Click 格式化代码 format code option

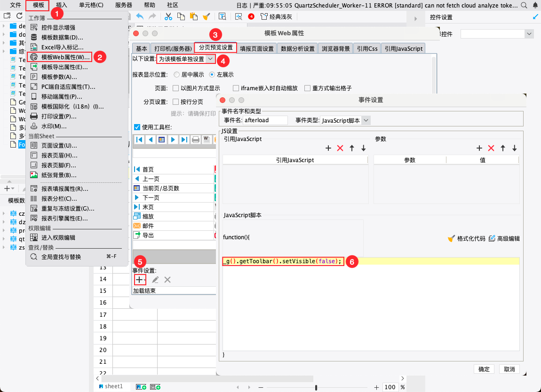[467, 239]
